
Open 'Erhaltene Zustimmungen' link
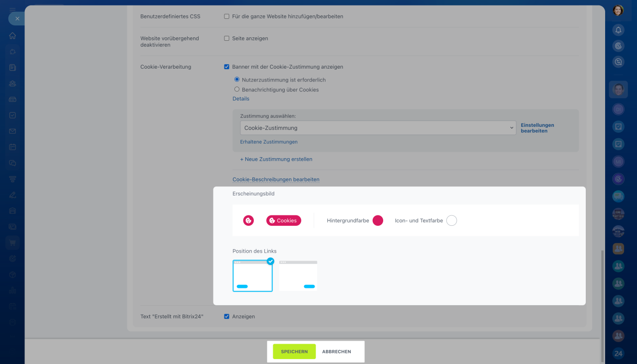click(x=269, y=142)
